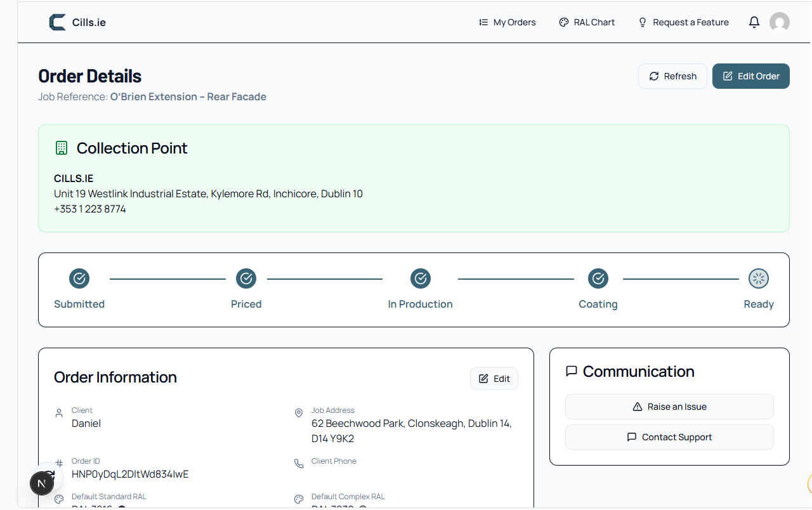Click the Coating step checkmark icon

click(x=598, y=278)
